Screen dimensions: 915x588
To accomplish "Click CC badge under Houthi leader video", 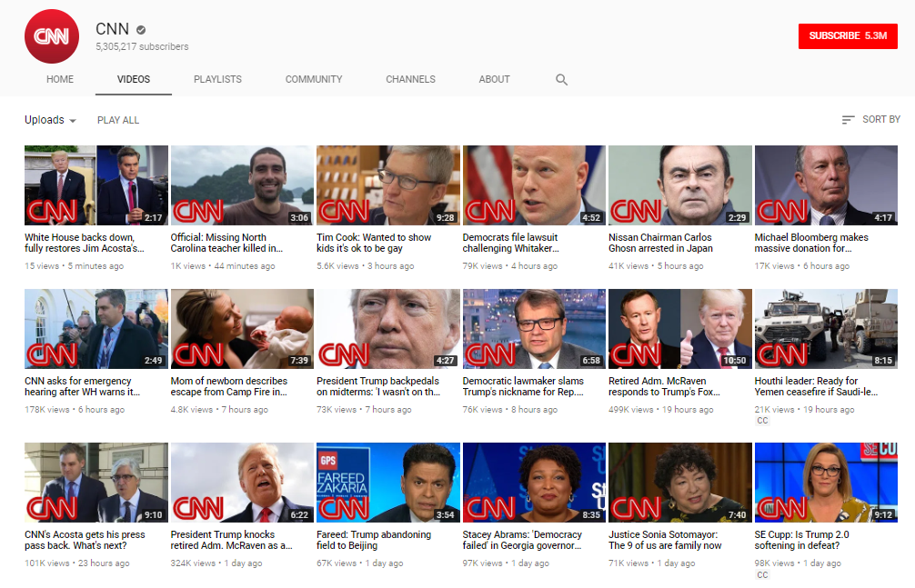I will [x=762, y=421].
